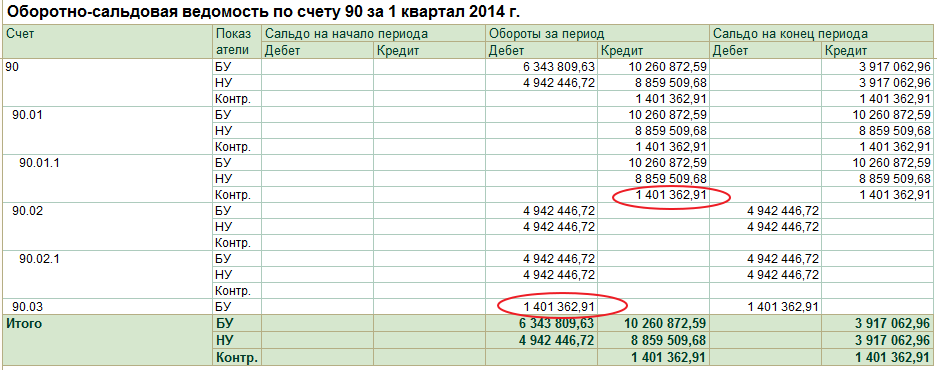Open subaccount row 90.02.1
Image resolution: width=937 pixels, height=370 pixels.
pos(39,258)
